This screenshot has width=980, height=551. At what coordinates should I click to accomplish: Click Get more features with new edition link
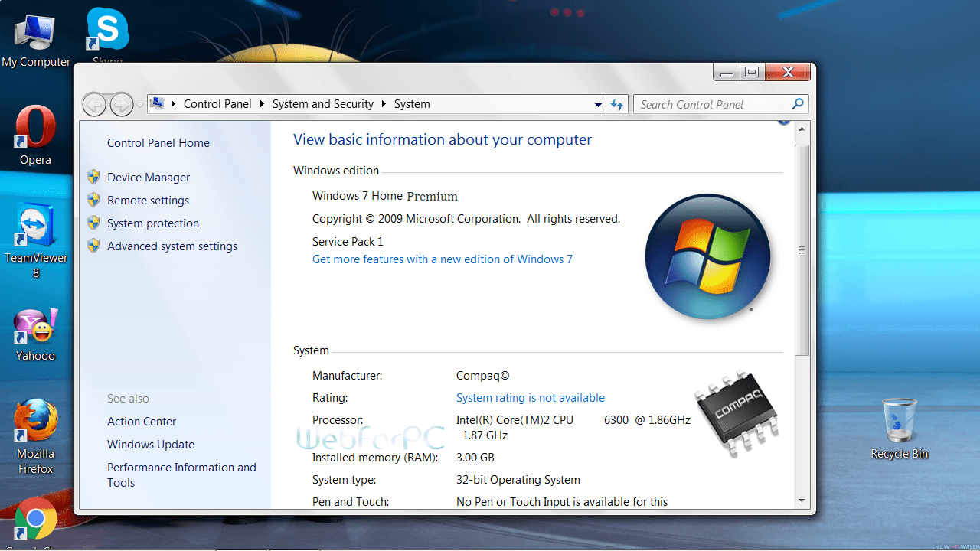pos(443,259)
